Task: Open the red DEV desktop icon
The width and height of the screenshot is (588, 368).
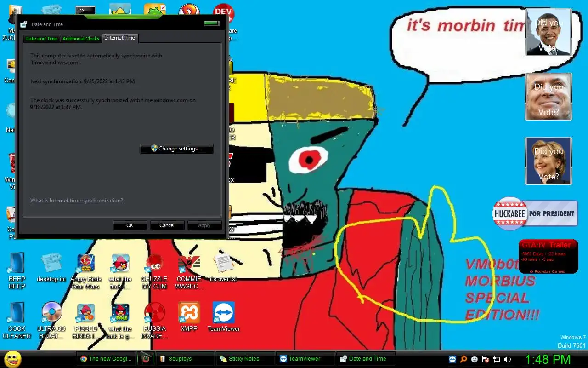Action: (224, 14)
